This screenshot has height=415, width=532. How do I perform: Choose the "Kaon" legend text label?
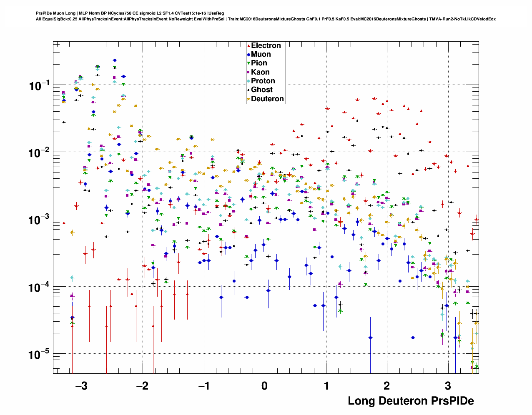coord(260,72)
